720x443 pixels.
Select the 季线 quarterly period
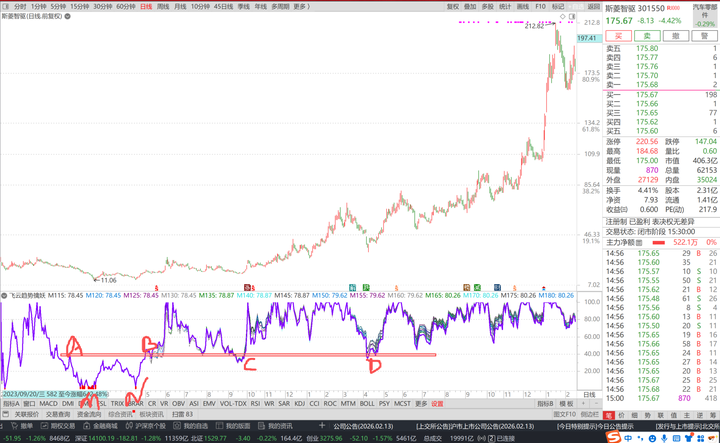point(243,6)
